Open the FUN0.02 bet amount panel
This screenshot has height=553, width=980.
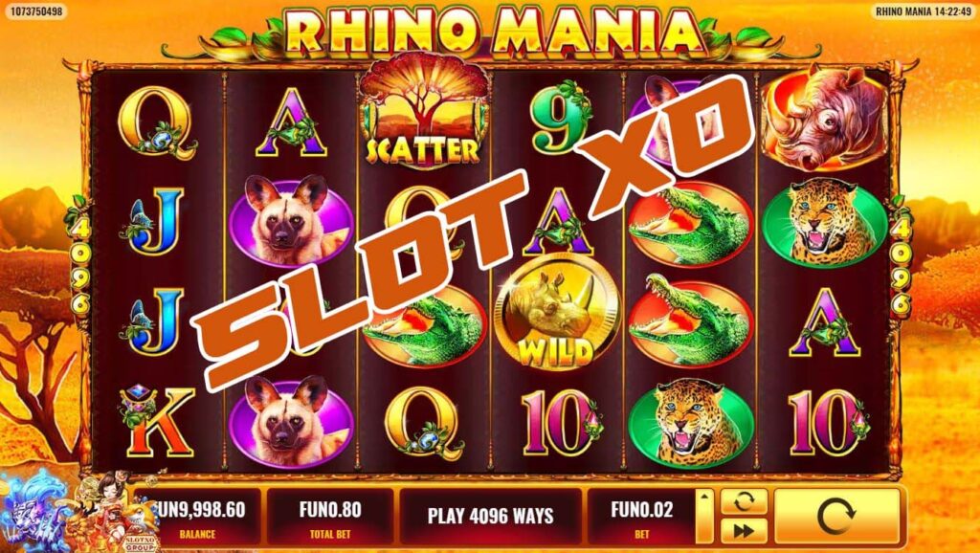pyautogui.click(x=641, y=516)
